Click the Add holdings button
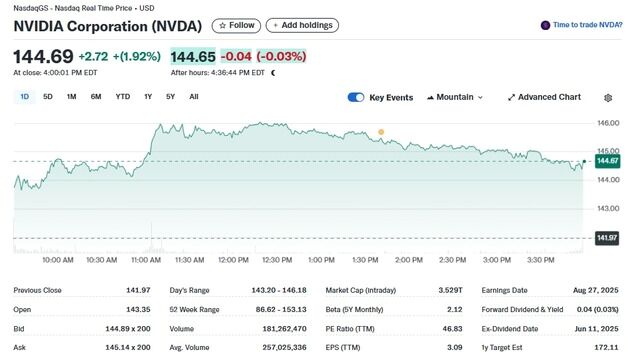 point(302,26)
